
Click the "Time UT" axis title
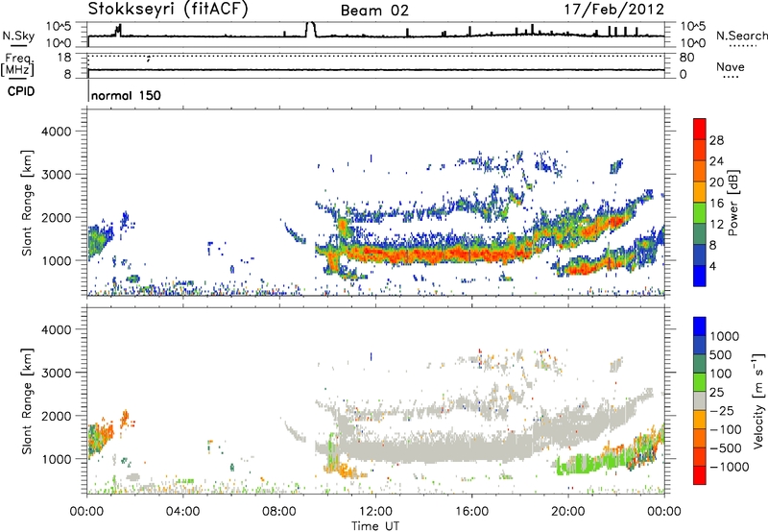[x=375, y=526]
